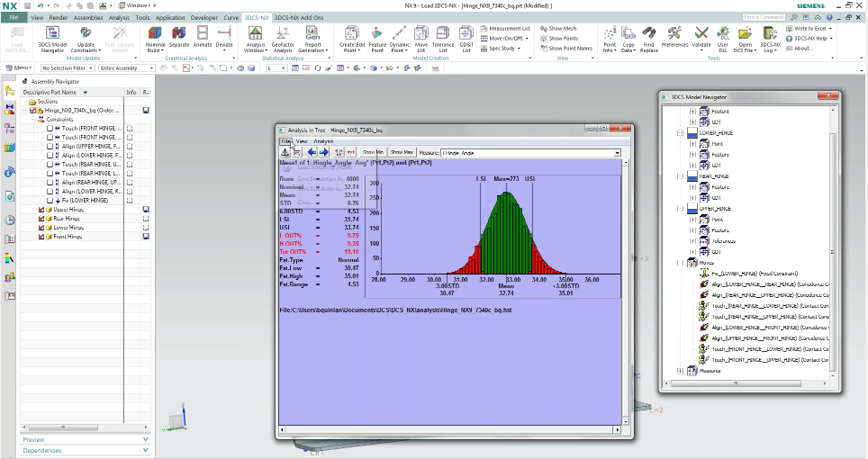
Task: Click the Show Max button
Action: pyautogui.click(x=402, y=152)
